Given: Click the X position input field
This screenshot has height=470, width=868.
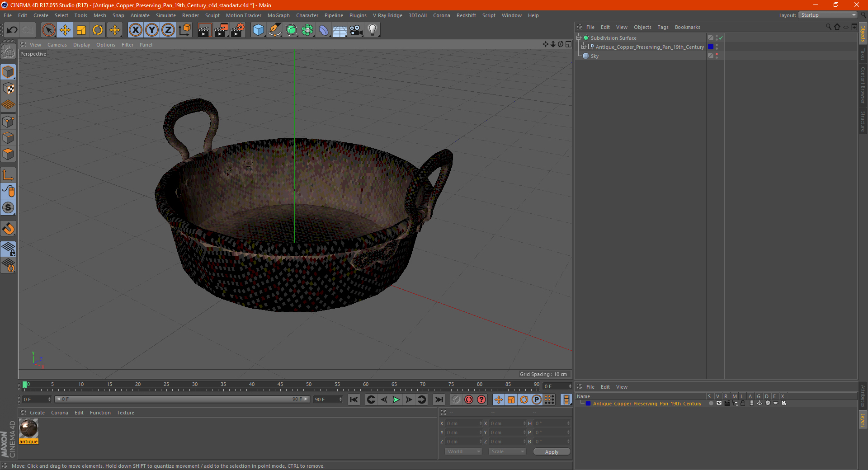Looking at the screenshot, I should click(x=464, y=423).
